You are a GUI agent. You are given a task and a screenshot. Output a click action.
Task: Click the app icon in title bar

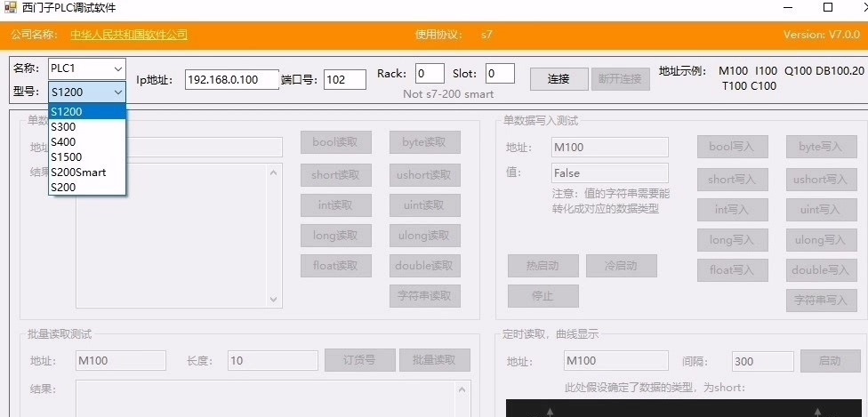(x=11, y=8)
